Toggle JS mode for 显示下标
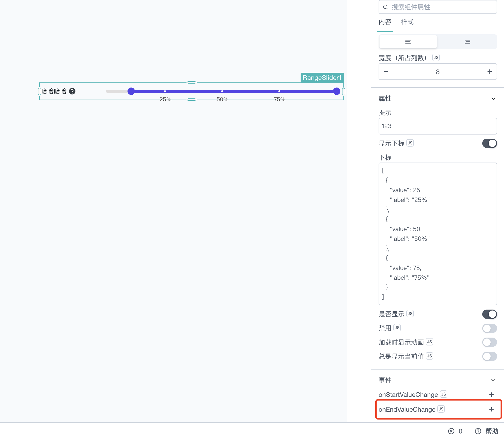This screenshot has width=504, height=439. click(x=410, y=143)
